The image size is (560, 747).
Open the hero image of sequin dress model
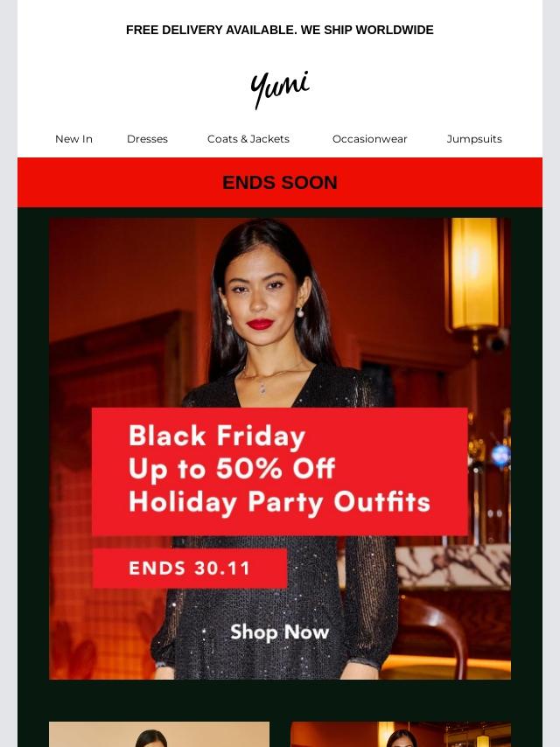[280, 449]
